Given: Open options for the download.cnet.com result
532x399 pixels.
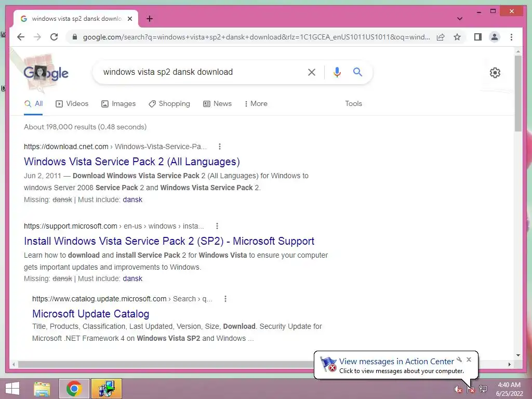Looking at the screenshot, I should click(x=220, y=147).
